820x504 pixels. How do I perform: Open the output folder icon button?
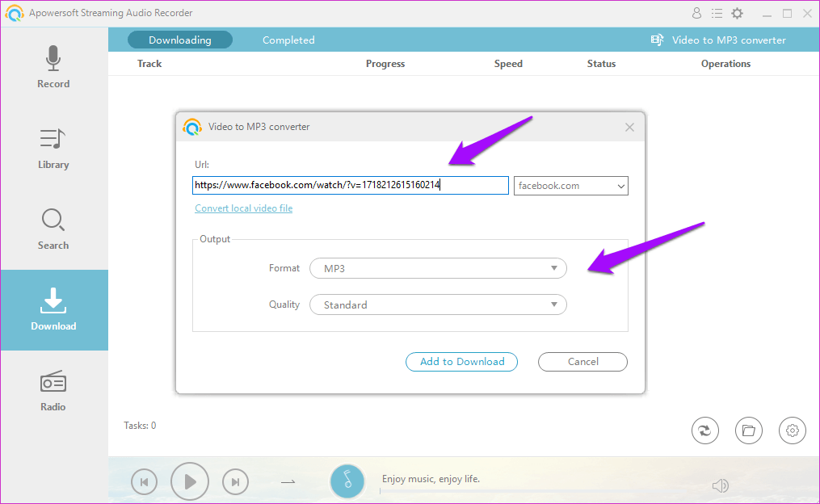point(749,430)
